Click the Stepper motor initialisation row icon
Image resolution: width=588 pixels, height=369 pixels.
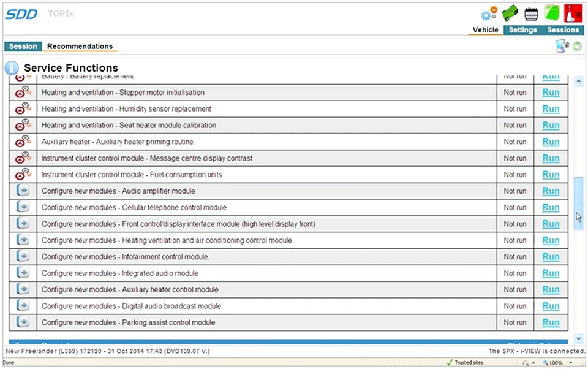(x=23, y=93)
